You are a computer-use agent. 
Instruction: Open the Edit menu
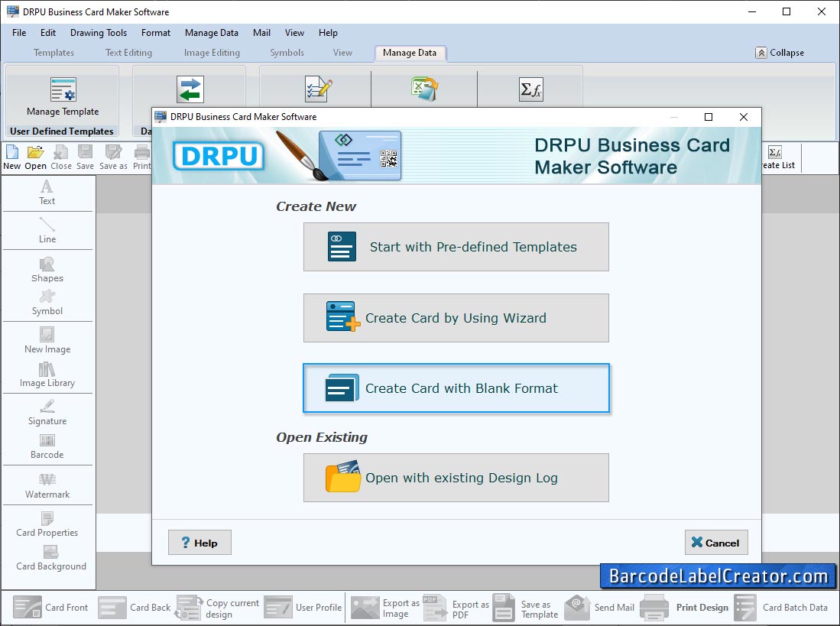(48, 33)
